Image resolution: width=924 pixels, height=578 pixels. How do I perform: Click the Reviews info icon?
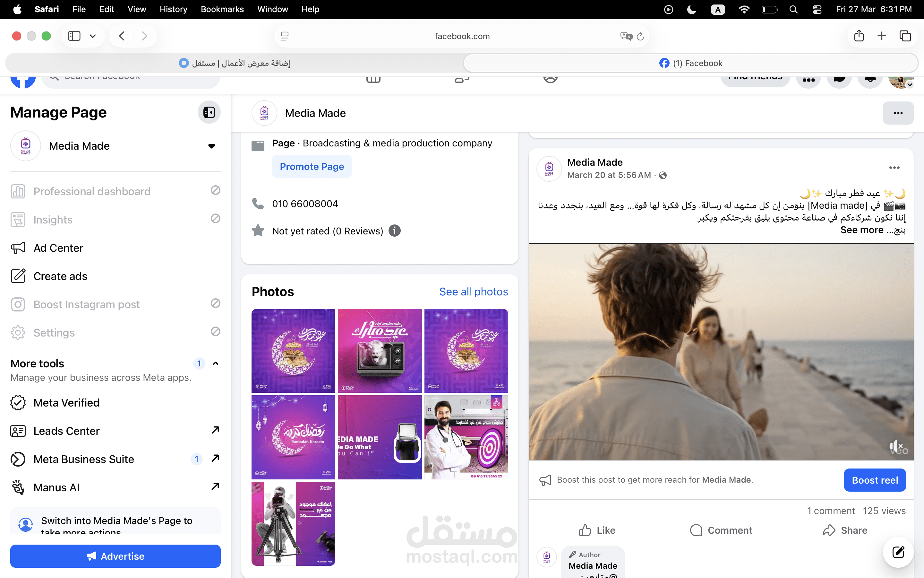(x=394, y=231)
